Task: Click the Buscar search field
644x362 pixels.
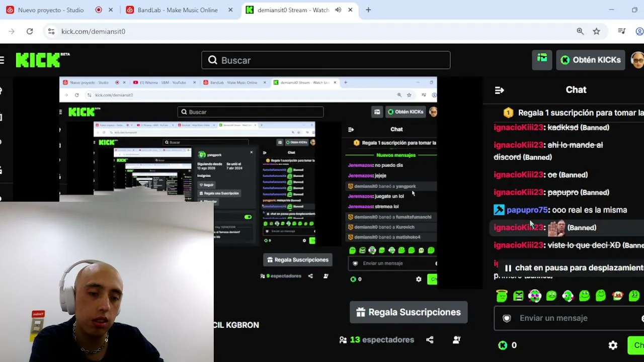Action: coord(326,60)
